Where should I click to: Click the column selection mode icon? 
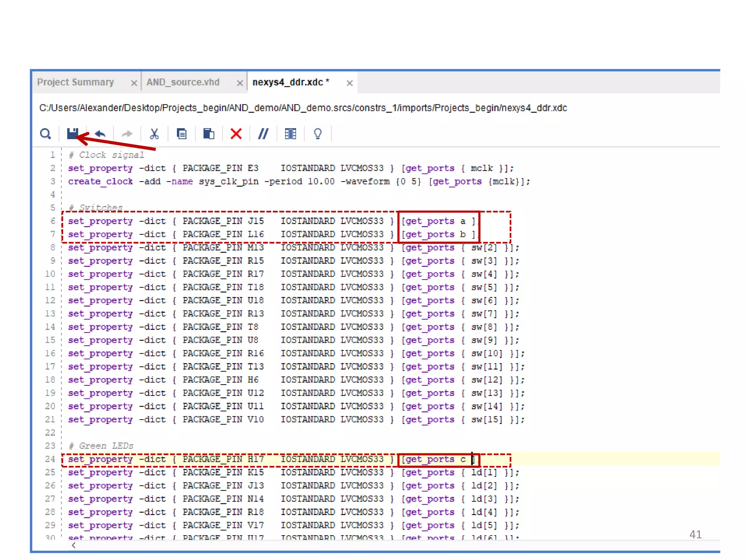pos(290,134)
